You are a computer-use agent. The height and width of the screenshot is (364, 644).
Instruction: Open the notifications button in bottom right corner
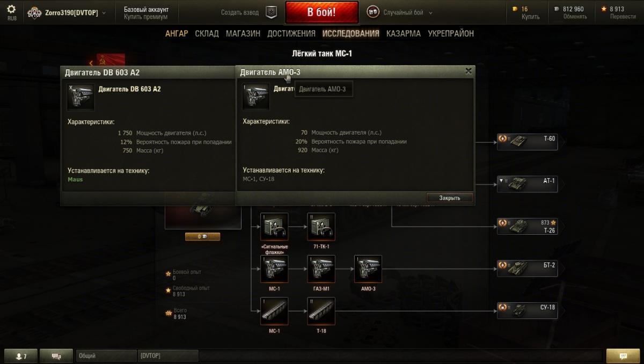pyautogui.click(x=623, y=356)
